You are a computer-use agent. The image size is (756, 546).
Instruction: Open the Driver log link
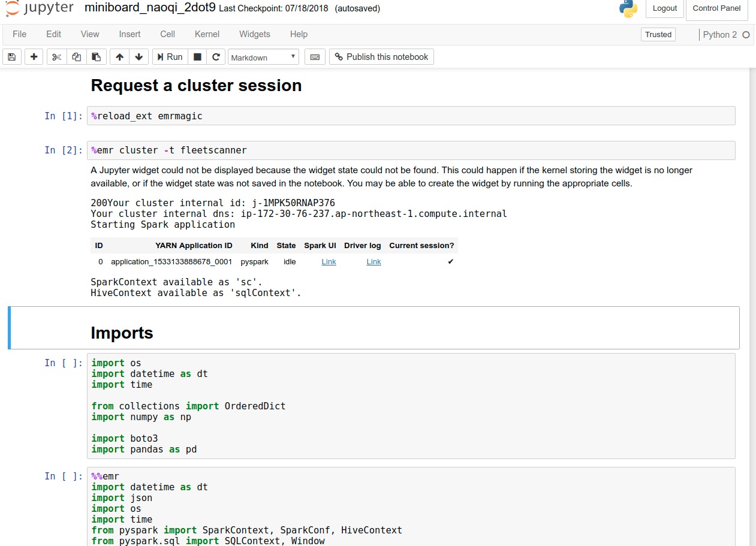click(374, 262)
